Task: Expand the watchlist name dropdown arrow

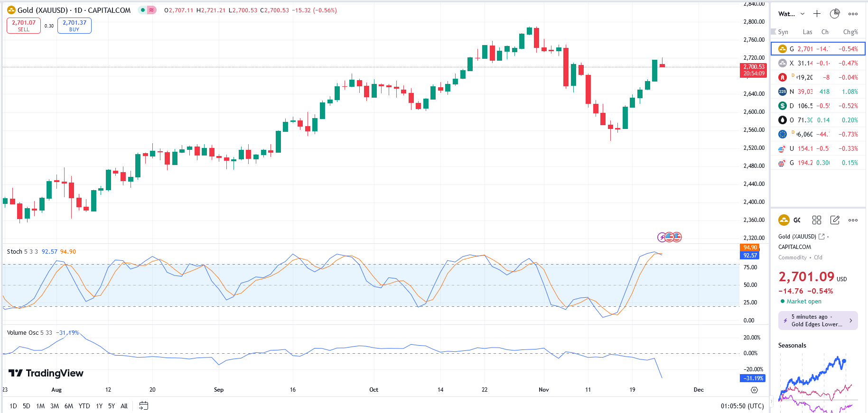Action: click(x=803, y=14)
